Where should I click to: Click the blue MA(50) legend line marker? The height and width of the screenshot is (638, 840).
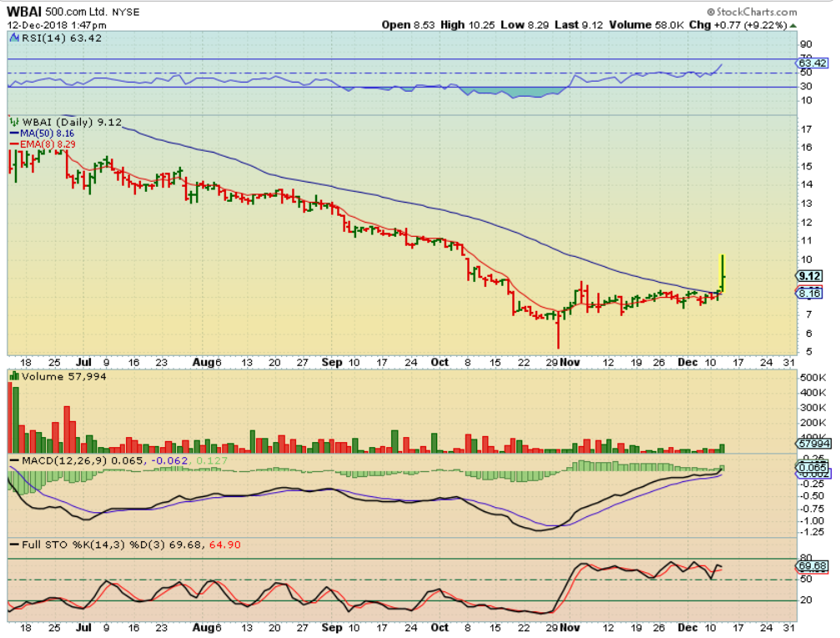[13, 133]
